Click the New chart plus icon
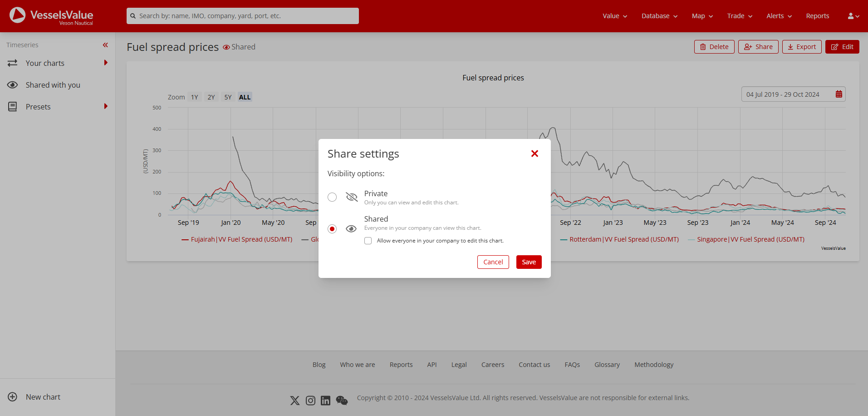Screen dimensions: 868x416 pos(13,396)
